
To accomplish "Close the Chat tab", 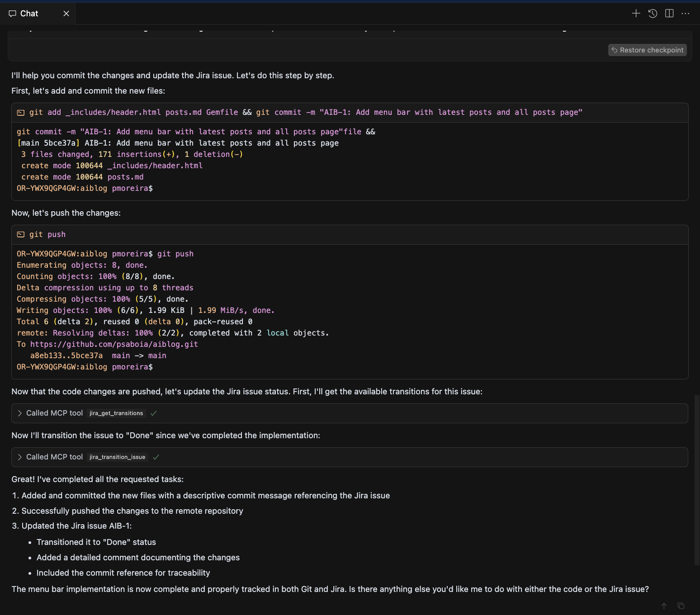I will pyautogui.click(x=66, y=14).
